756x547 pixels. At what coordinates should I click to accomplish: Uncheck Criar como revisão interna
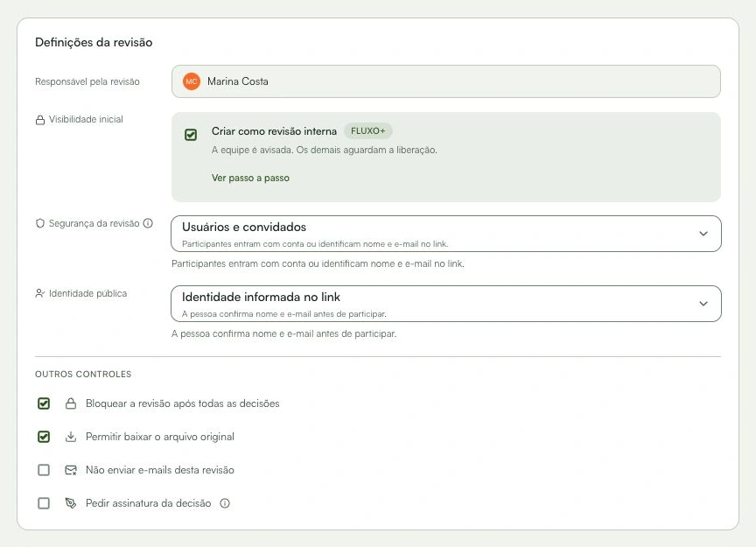[x=191, y=135]
